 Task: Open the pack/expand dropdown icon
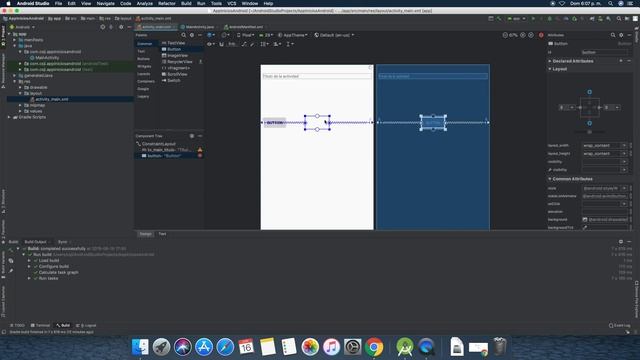(x=264, y=44)
